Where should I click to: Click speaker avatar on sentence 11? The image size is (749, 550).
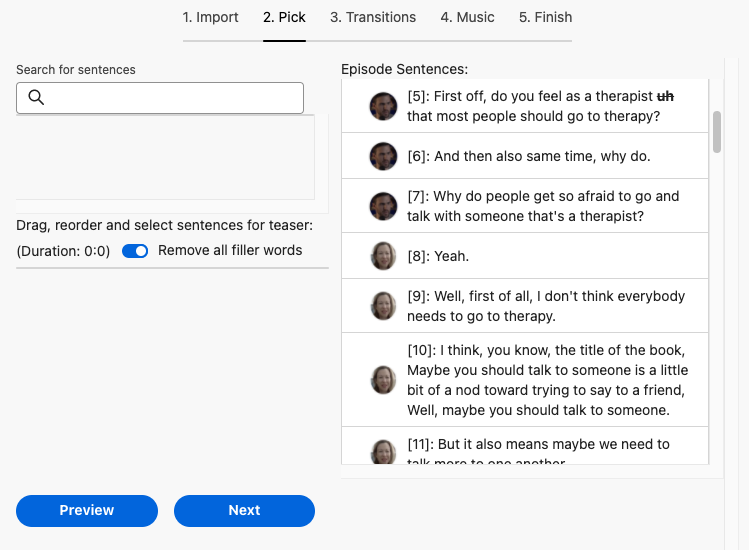383,451
